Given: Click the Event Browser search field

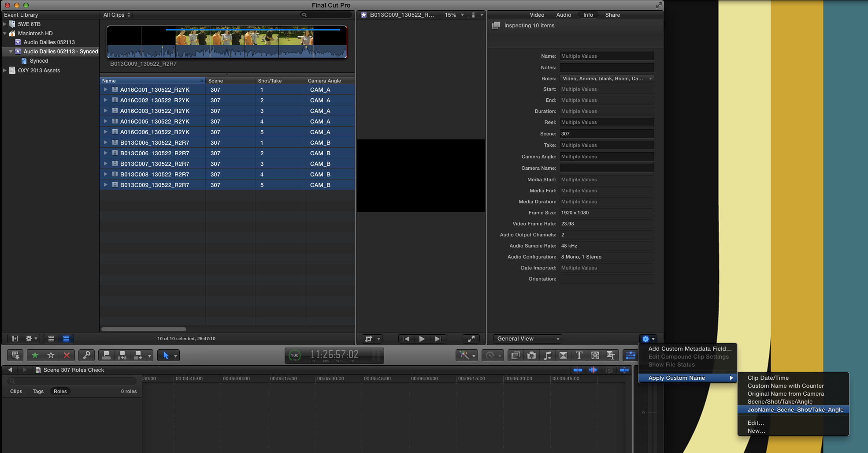Looking at the screenshot, I should coord(326,15).
